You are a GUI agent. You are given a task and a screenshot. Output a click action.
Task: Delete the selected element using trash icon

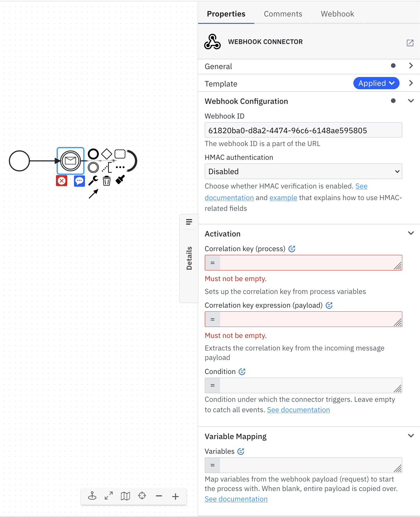coord(107,181)
